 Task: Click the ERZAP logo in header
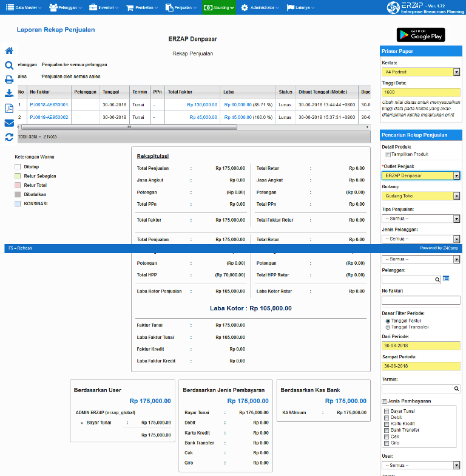point(425,7)
